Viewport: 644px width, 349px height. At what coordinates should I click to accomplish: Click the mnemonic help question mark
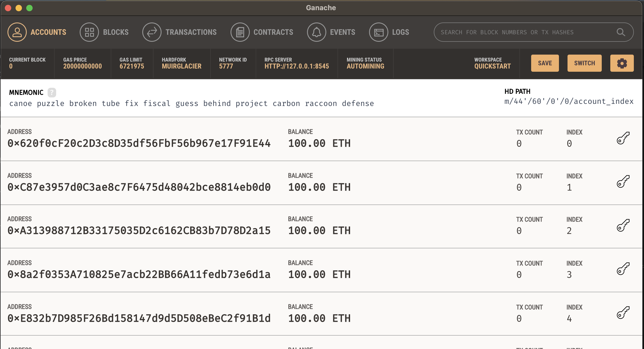(x=52, y=93)
